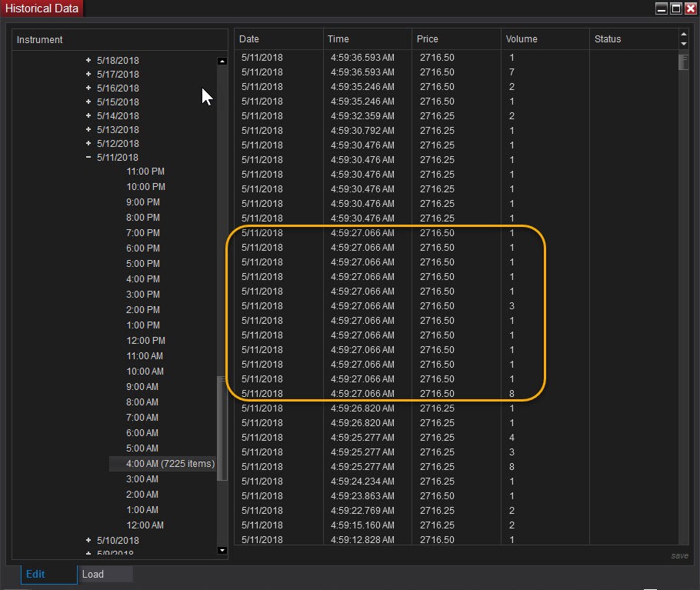Viewport: 700px width, 590px height.
Task: Select the 4:00 PM hour entry
Action: pos(143,279)
